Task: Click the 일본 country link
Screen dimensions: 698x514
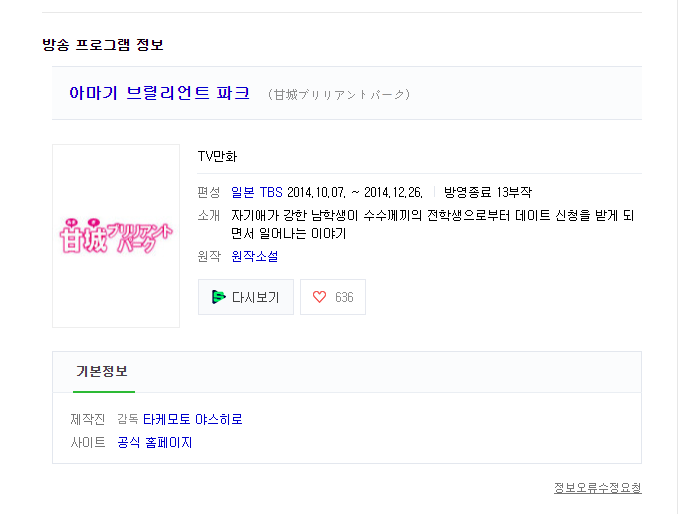Action: pyautogui.click(x=243, y=192)
